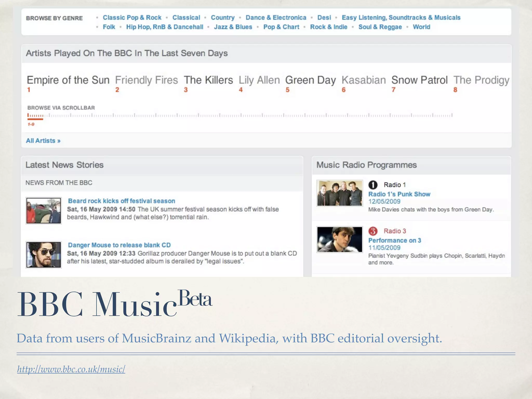
Task: Select the Classic Pop & Rock genre
Action: click(132, 18)
